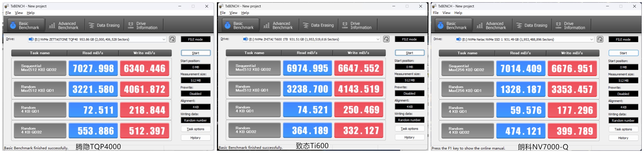This screenshot has height=153, width=644.
Task: Select Basic Benchmark tab in Netac window
Action: coord(453,25)
